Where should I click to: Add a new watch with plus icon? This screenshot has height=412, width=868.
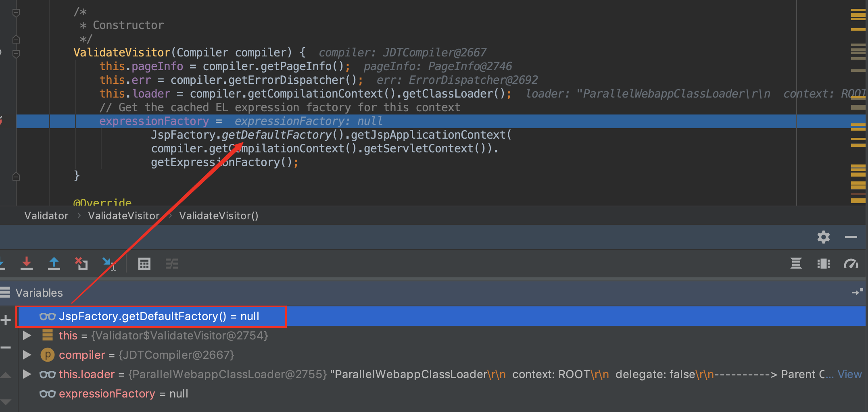(x=6, y=320)
